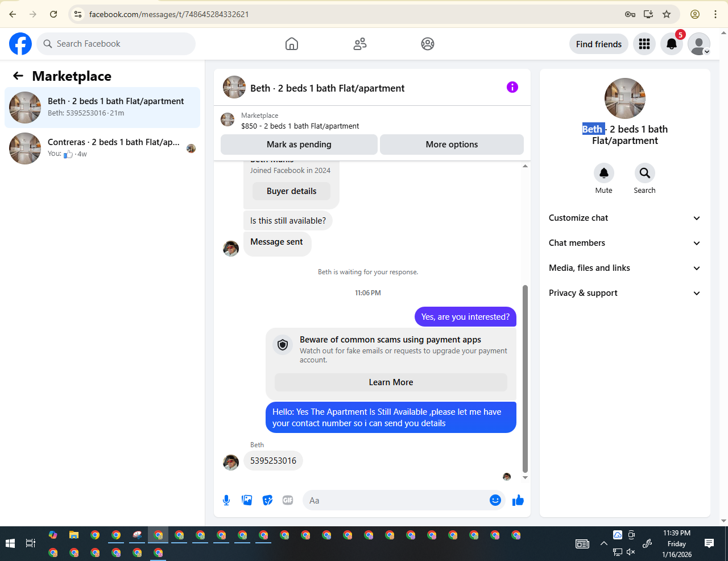Open the Facebook logo home link
Screen dimensions: 728x561
click(20, 44)
